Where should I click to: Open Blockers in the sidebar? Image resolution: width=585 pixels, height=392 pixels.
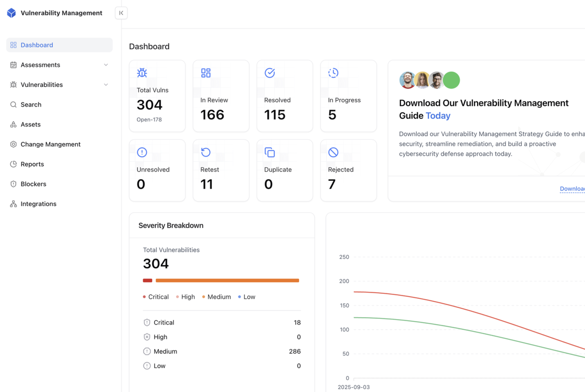click(x=59, y=184)
